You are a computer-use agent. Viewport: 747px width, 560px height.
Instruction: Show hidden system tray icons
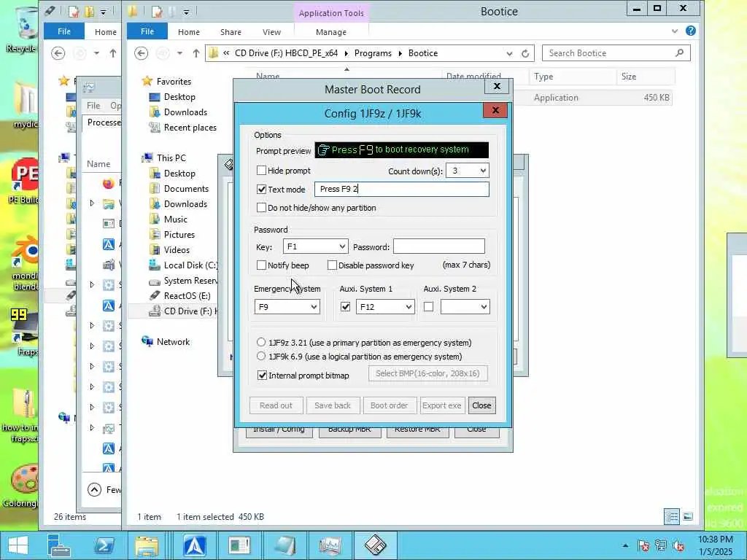point(625,545)
